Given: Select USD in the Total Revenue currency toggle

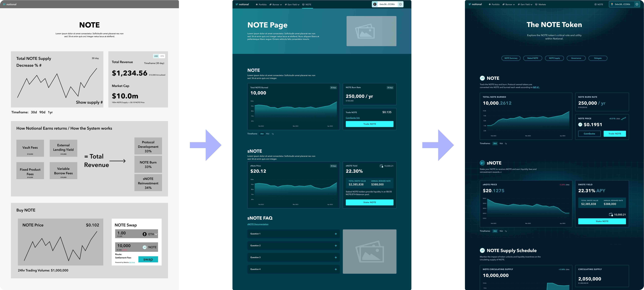Looking at the screenshot, I should tap(156, 56).
